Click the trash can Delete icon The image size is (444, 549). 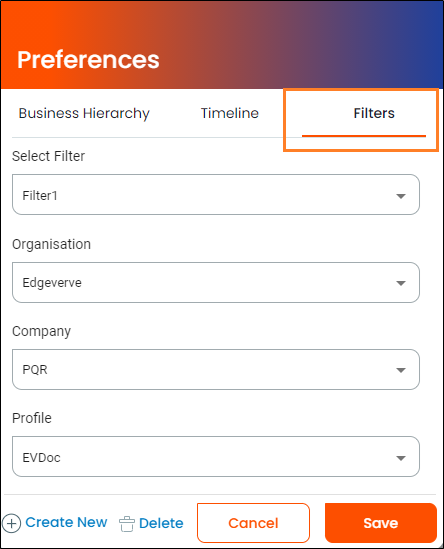127,524
